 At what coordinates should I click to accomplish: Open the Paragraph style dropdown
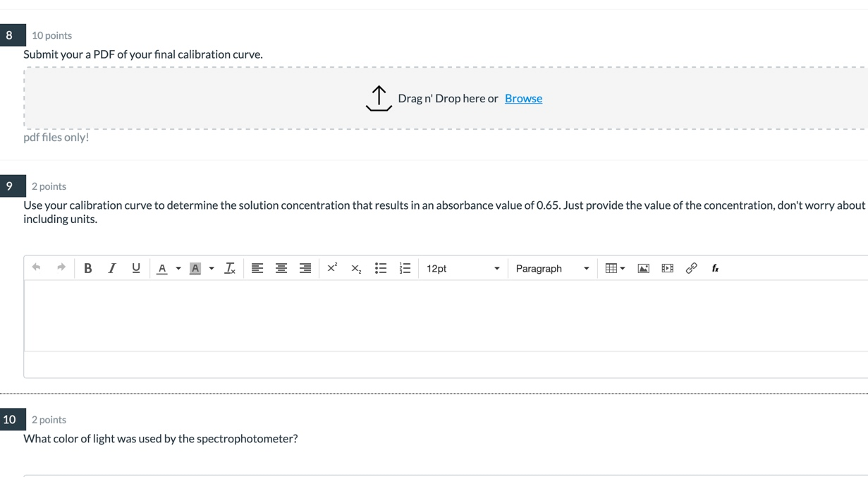pos(552,268)
